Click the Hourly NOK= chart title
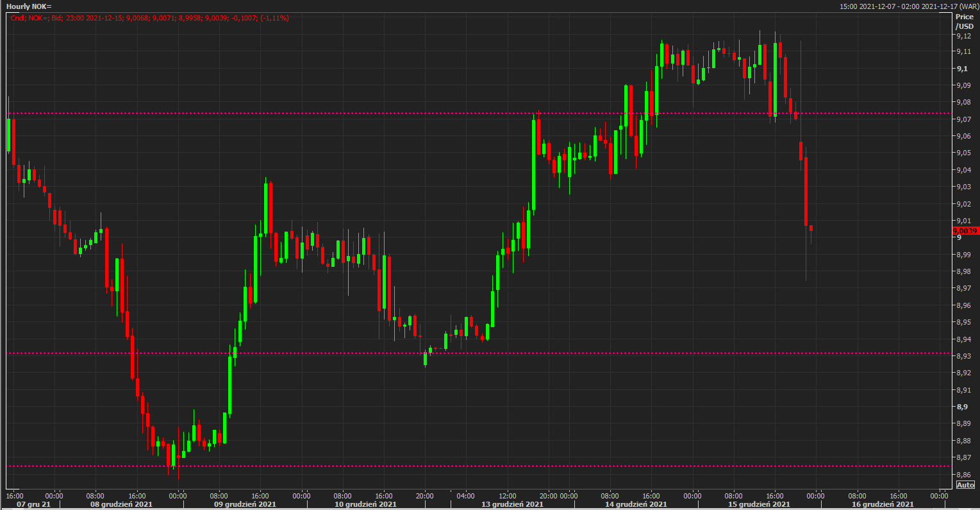Screen dimensions: 980x510 (29, 6)
